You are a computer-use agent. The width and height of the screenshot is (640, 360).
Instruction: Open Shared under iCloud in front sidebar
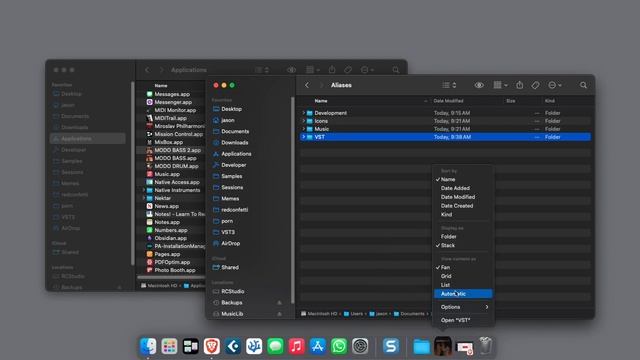tap(230, 267)
